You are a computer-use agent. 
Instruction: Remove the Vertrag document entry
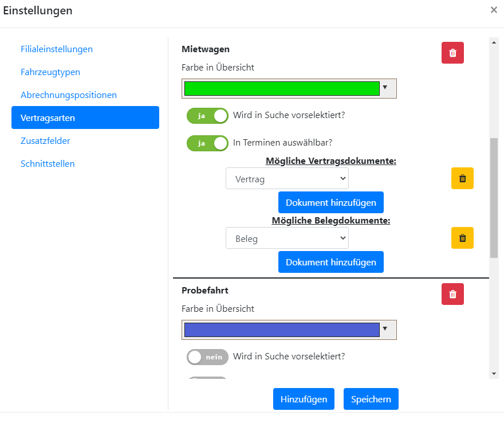[x=462, y=178]
